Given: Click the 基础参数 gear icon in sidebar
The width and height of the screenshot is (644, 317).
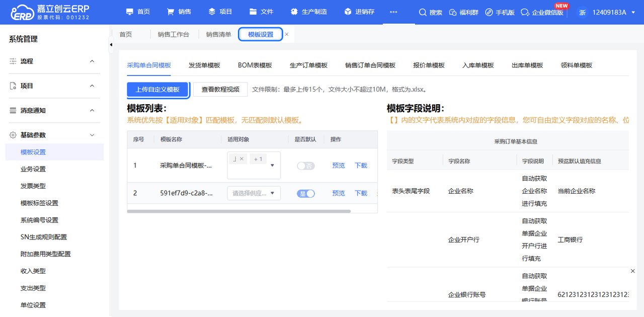Looking at the screenshot, I should [13, 135].
